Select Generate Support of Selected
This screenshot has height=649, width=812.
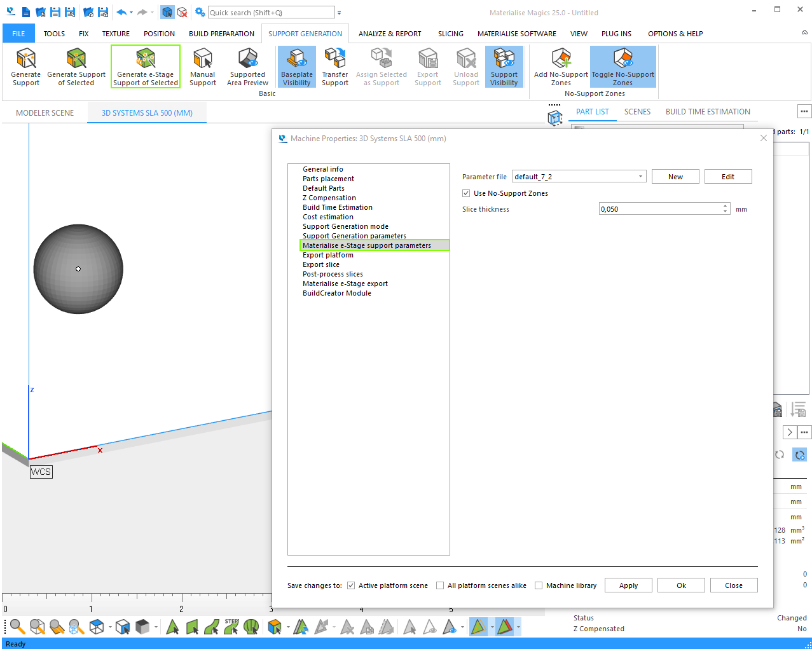[x=76, y=66]
